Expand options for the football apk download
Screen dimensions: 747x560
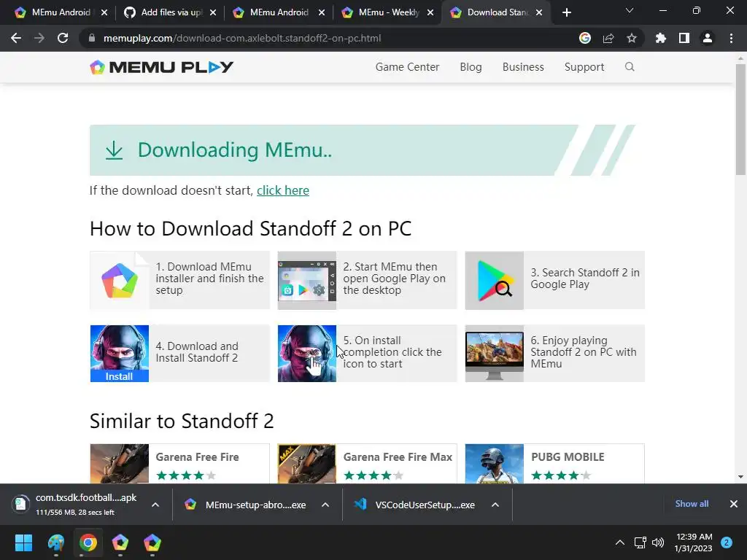coord(155,505)
